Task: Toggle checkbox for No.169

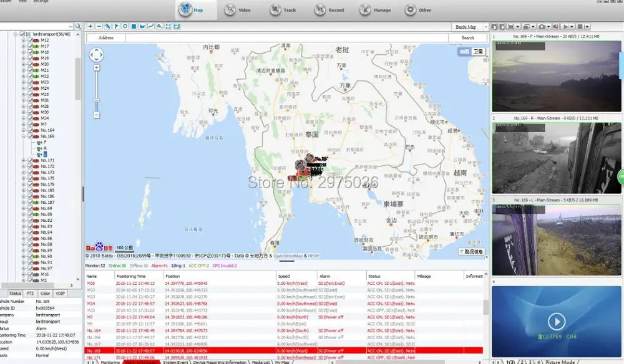Action: tap(30, 136)
